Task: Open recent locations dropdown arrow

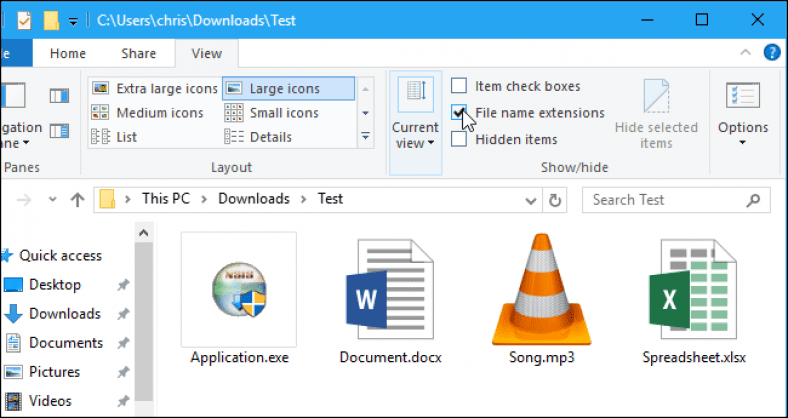Action: pos(52,200)
